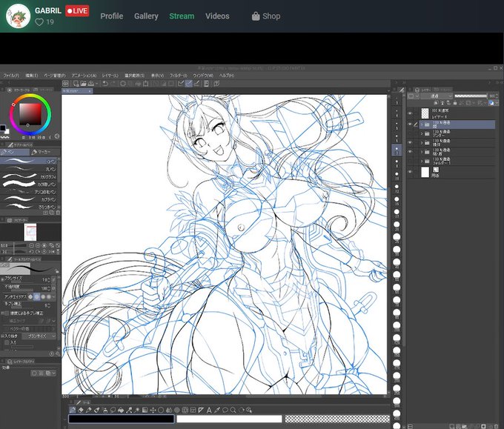This screenshot has height=429, width=504.
Task: Adjust the layer opacity slider in Layer panel
Action: (x=471, y=96)
